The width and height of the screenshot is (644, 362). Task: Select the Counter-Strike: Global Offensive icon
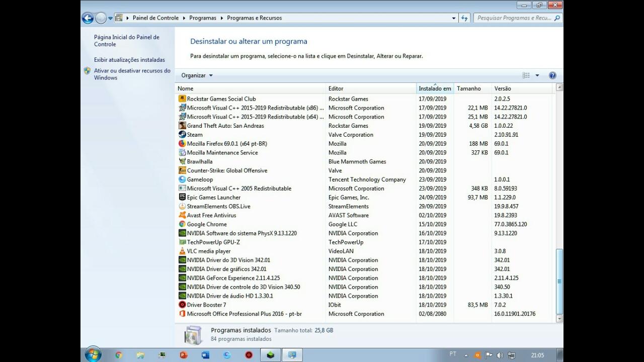point(182,170)
